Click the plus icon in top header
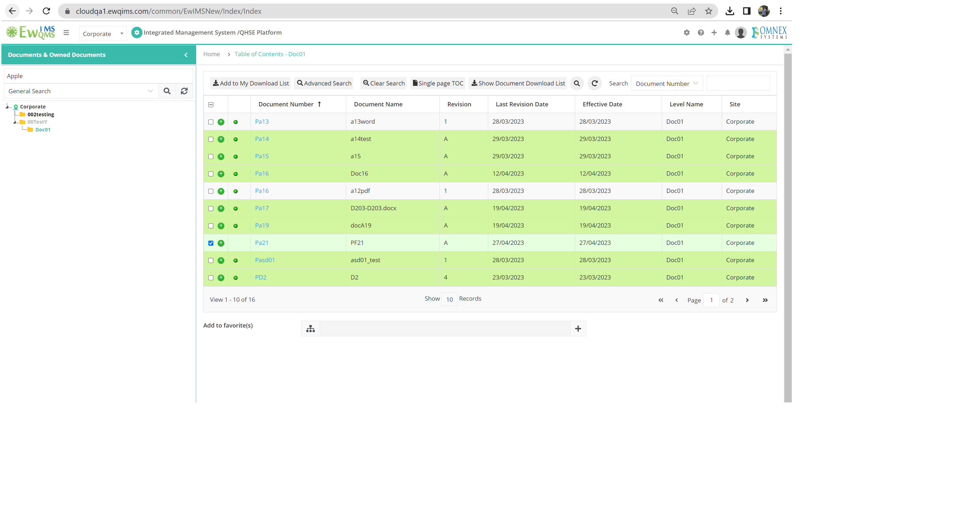980x513 pixels. [714, 33]
